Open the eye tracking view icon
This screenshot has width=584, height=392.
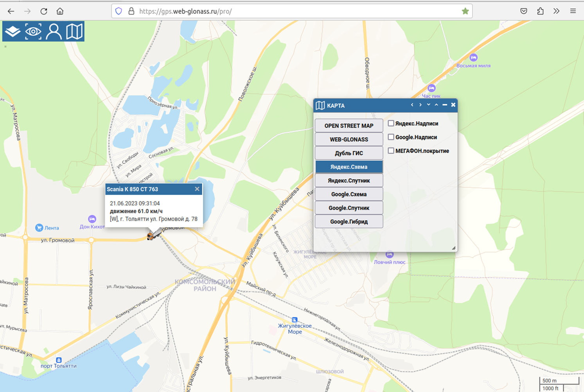(x=33, y=32)
